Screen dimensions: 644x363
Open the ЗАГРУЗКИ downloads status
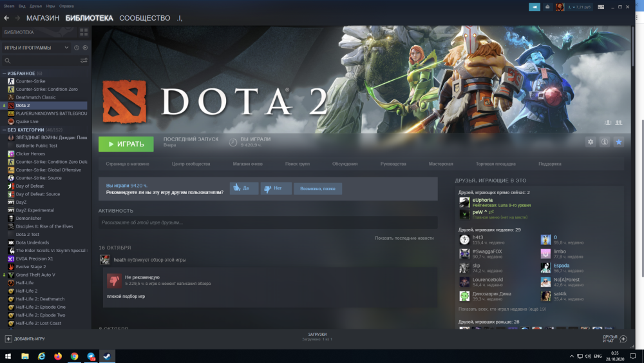click(317, 337)
